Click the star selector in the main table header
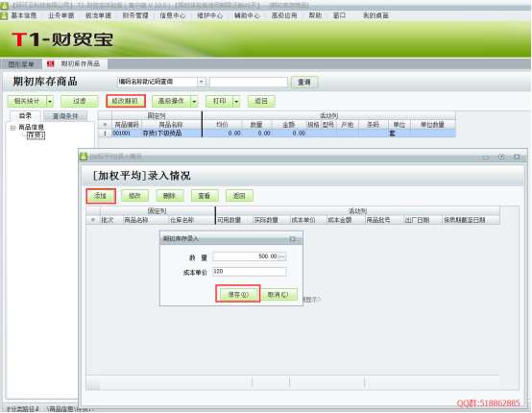 [105, 125]
